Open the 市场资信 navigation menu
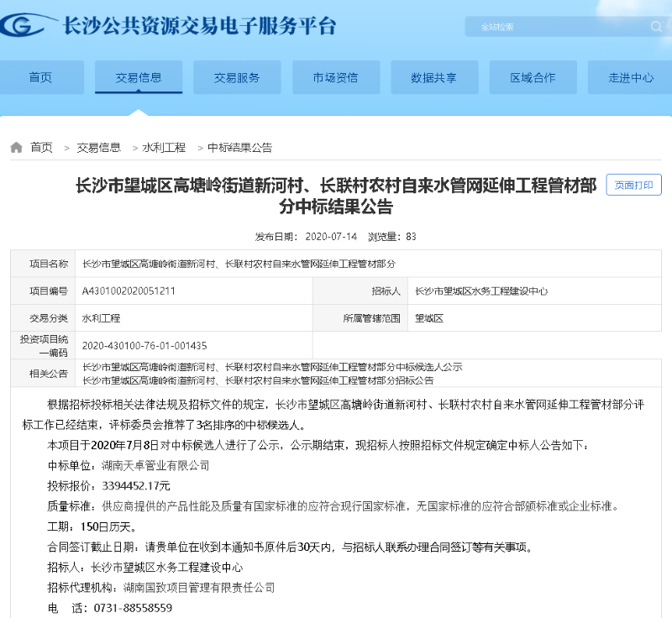 [x=335, y=76]
